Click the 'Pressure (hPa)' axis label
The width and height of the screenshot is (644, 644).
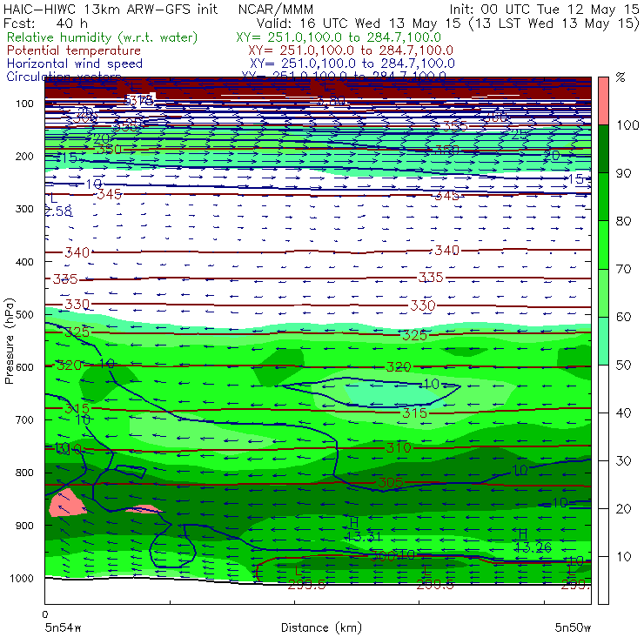tap(9, 341)
